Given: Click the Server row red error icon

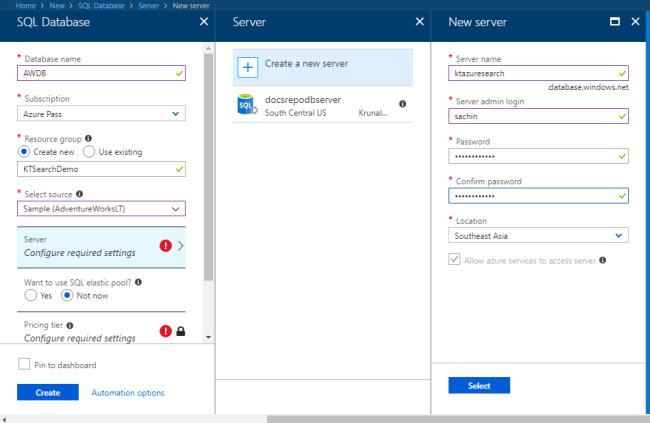Looking at the screenshot, I should pos(165,246).
